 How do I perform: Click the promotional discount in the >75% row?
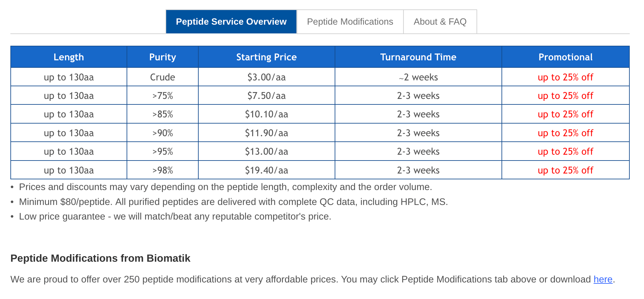[565, 96]
